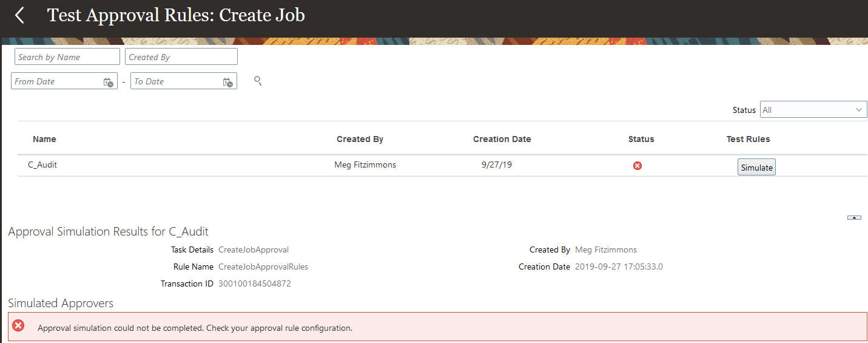Screen dimensions: 868x343
Task: Go back using the back arrow
Action: tap(19, 16)
